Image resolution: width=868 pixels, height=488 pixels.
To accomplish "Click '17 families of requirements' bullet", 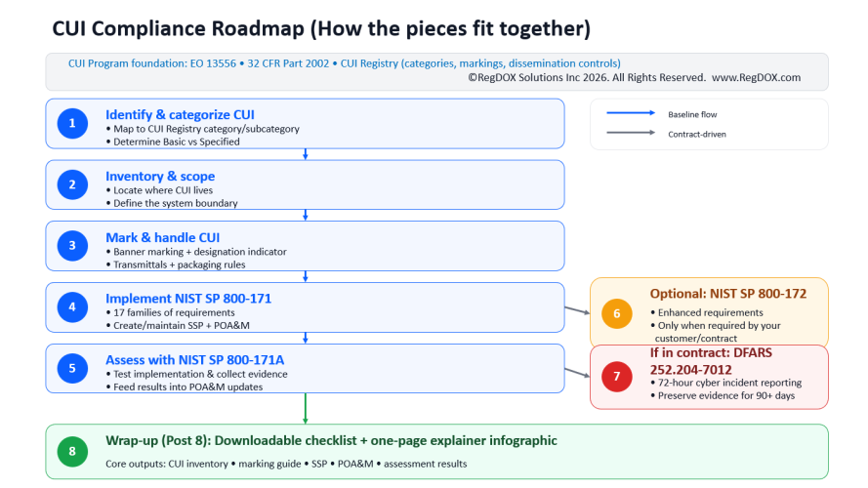I will point(170,312).
